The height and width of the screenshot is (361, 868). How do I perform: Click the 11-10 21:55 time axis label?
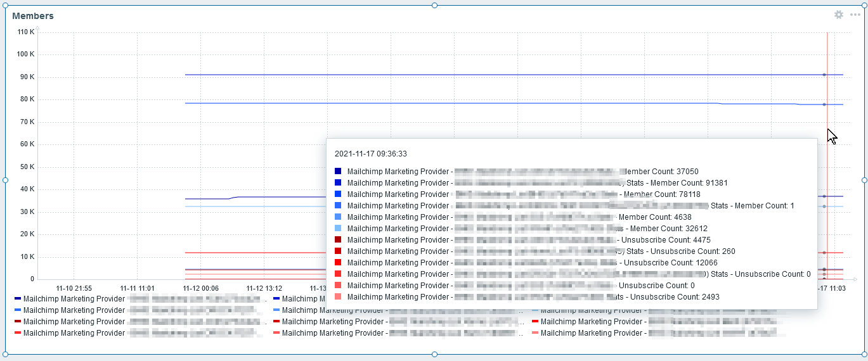[74, 288]
